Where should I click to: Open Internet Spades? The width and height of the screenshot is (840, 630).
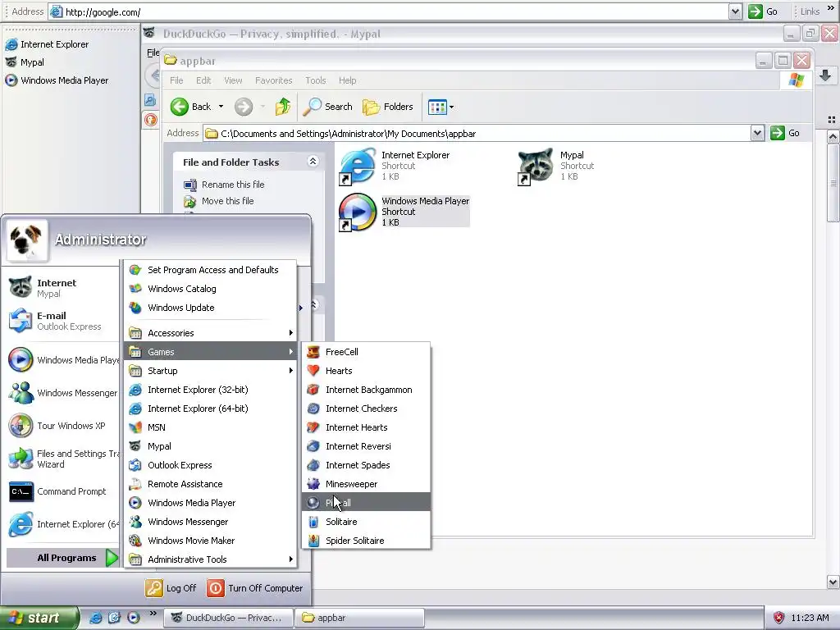click(366, 465)
